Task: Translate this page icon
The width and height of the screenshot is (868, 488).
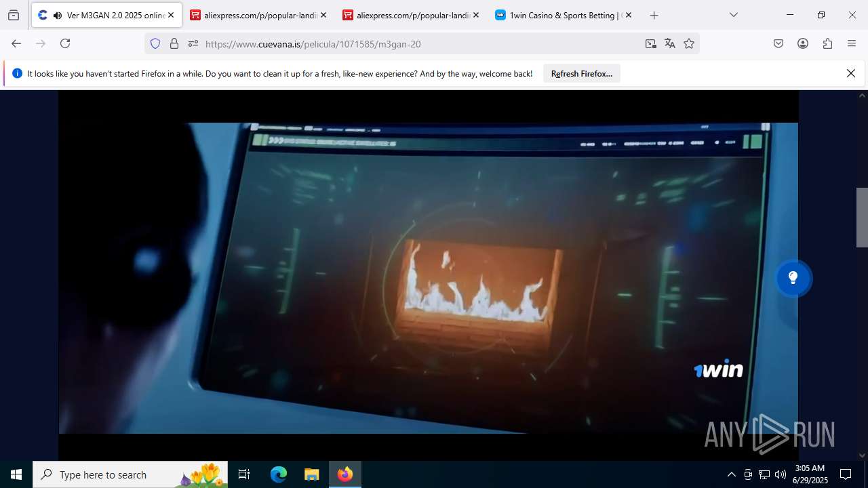Action: [670, 43]
